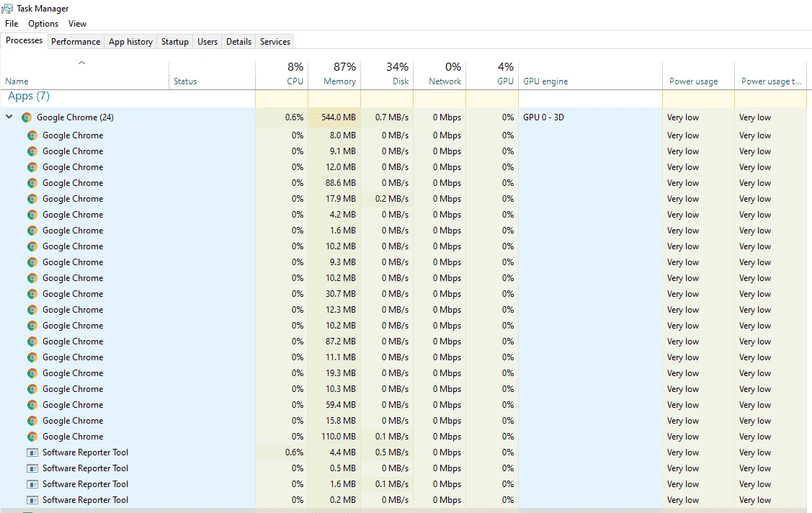The image size is (812, 513).
Task: Sort processes by the CPU column
Action: coord(282,73)
